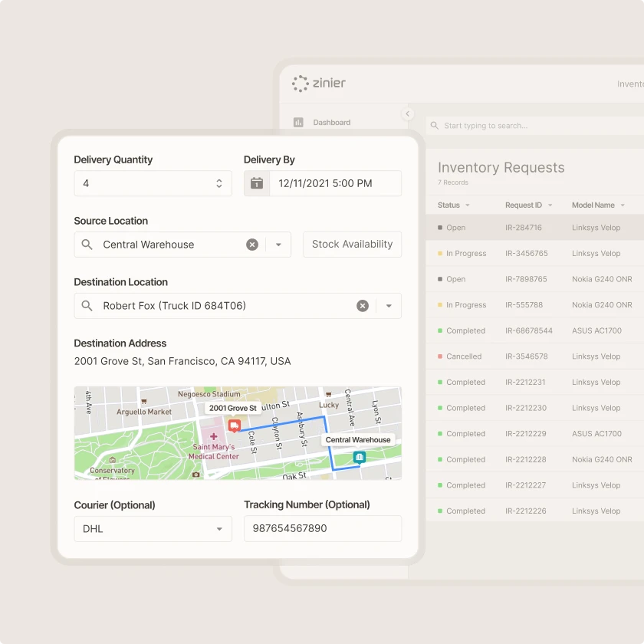Select request IR-284716 row
The image size is (644, 644).
point(535,228)
